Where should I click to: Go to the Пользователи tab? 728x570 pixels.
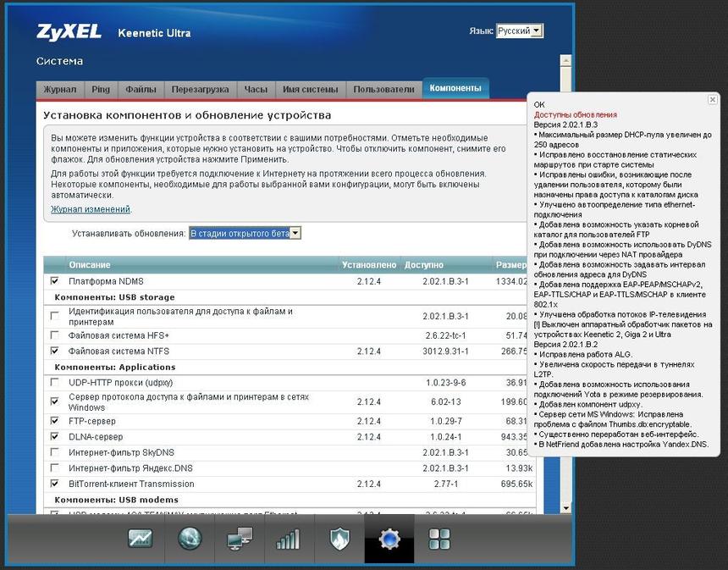pyautogui.click(x=383, y=89)
